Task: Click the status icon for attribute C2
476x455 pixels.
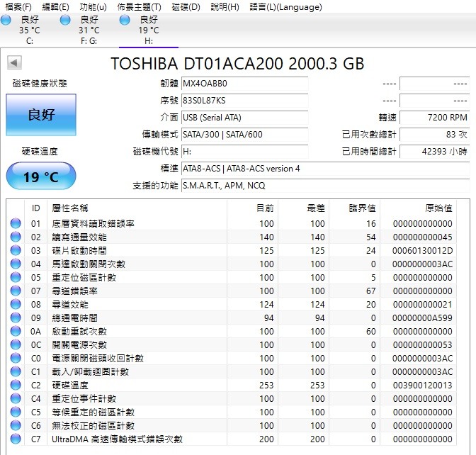Action: [x=16, y=385]
